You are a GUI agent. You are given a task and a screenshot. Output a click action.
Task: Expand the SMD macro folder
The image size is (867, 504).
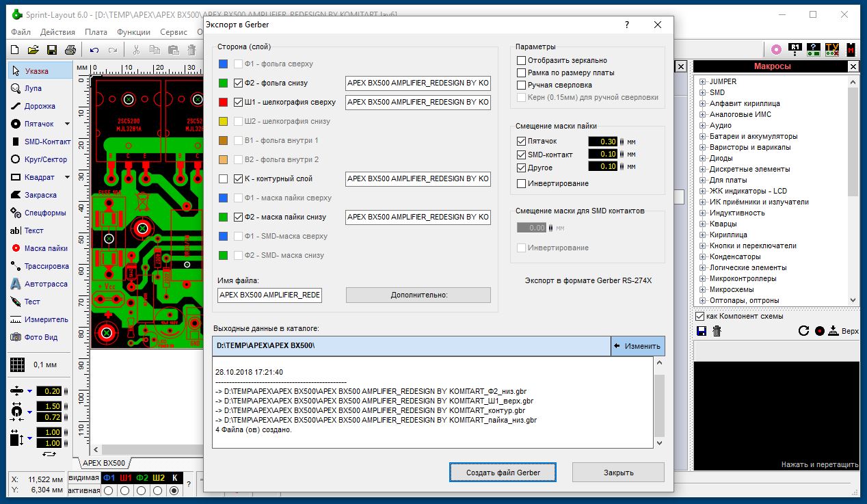click(702, 92)
